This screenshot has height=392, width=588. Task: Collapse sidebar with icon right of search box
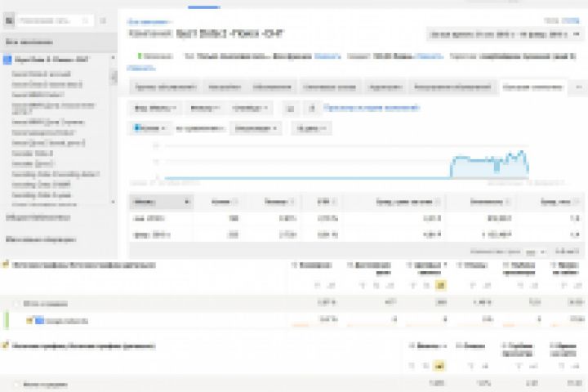pyautogui.click(x=103, y=20)
